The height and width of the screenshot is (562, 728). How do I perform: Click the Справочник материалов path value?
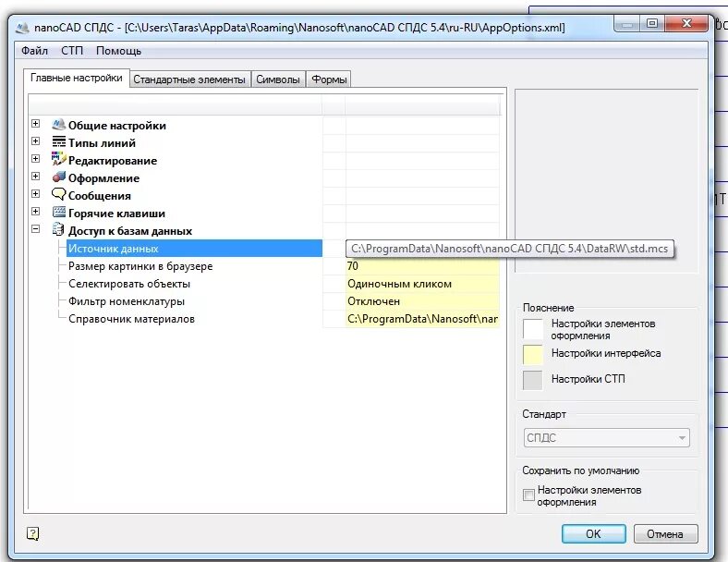pos(422,319)
